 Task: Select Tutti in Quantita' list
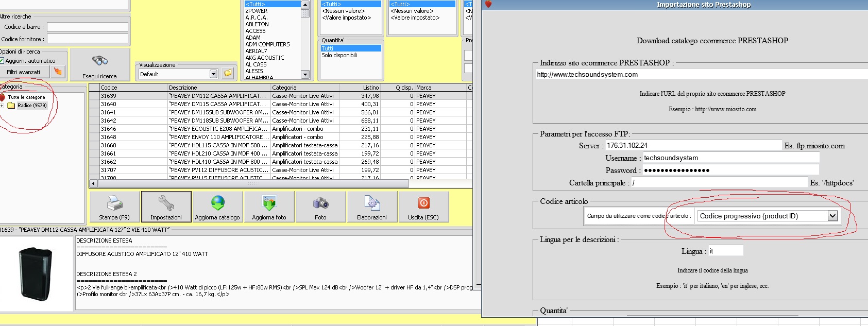(351, 48)
